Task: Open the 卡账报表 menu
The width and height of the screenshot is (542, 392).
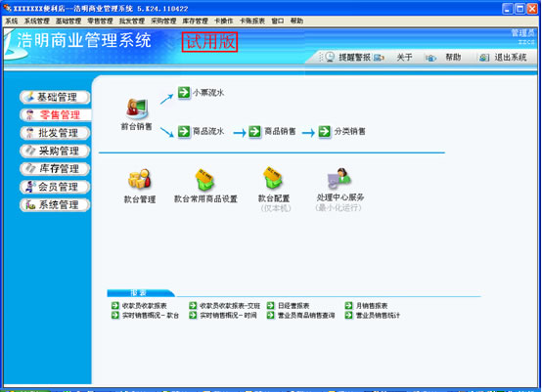Action: pos(252,21)
